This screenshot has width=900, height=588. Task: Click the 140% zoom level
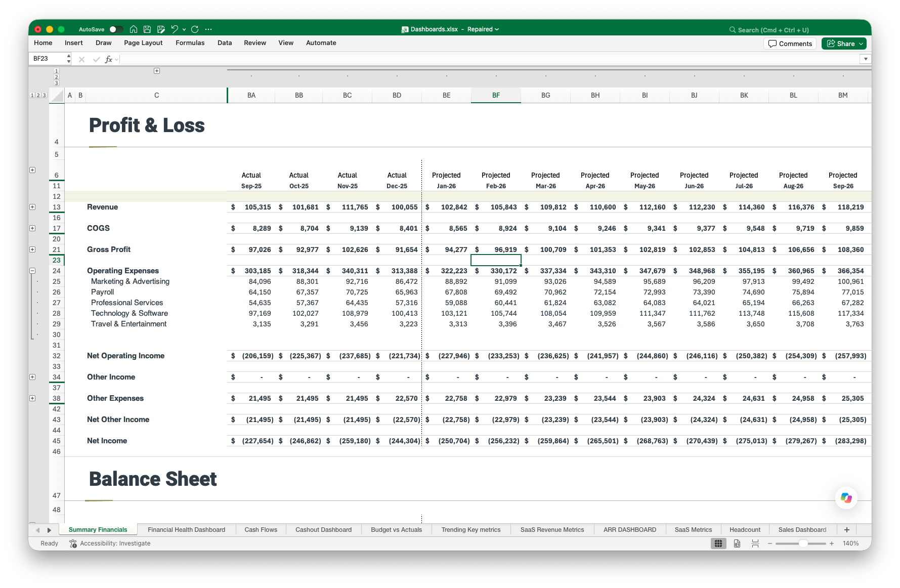pyautogui.click(x=850, y=543)
